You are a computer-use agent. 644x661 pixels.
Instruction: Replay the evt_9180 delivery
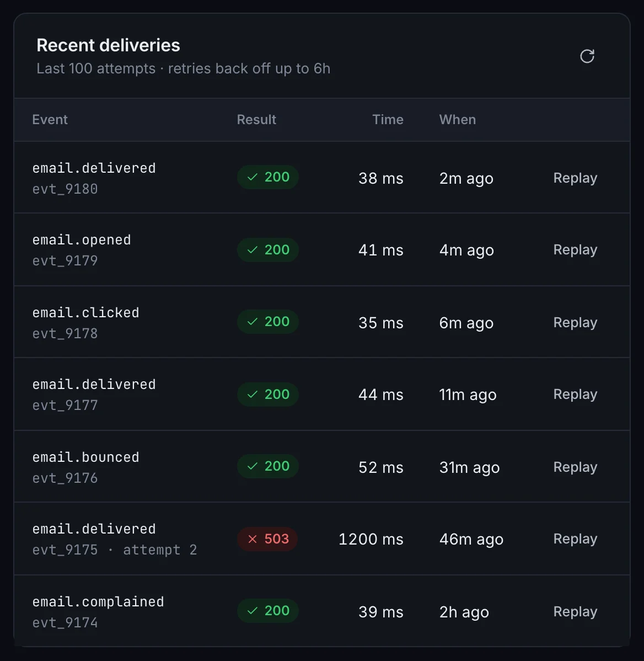coord(575,178)
